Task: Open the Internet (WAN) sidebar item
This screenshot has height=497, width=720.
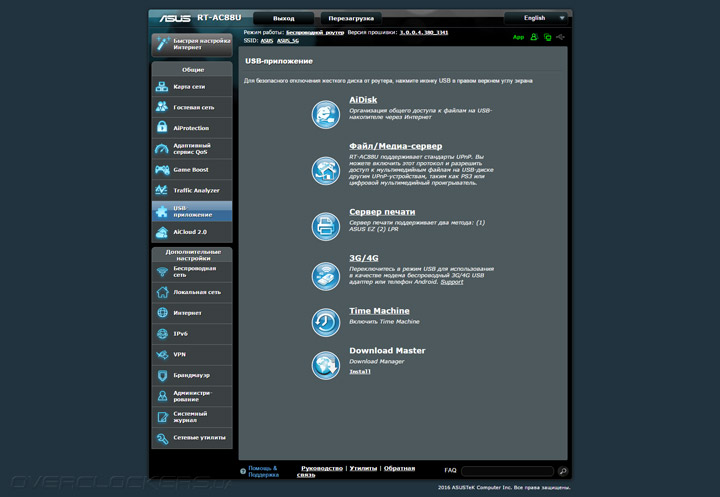Action: [x=192, y=313]
